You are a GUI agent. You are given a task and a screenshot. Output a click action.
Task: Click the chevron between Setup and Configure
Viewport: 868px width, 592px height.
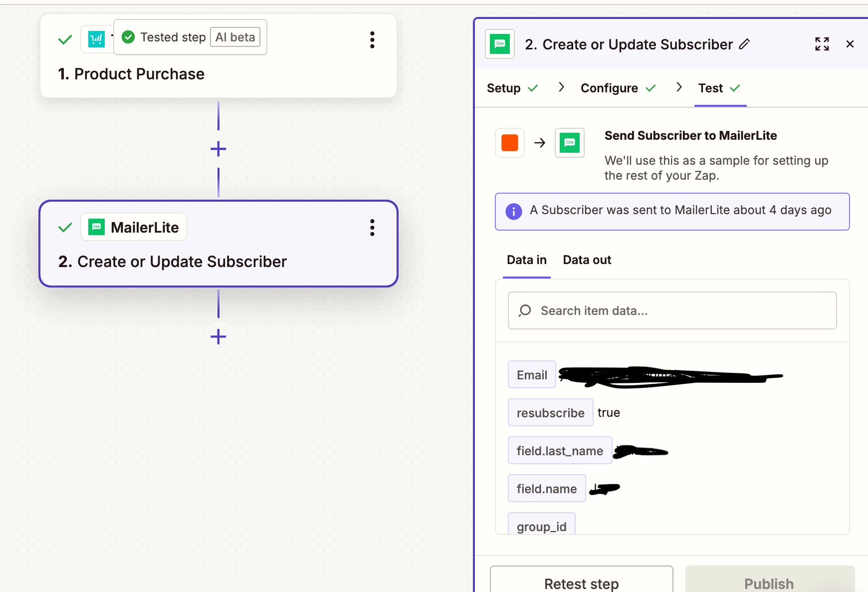coord(561,87)
